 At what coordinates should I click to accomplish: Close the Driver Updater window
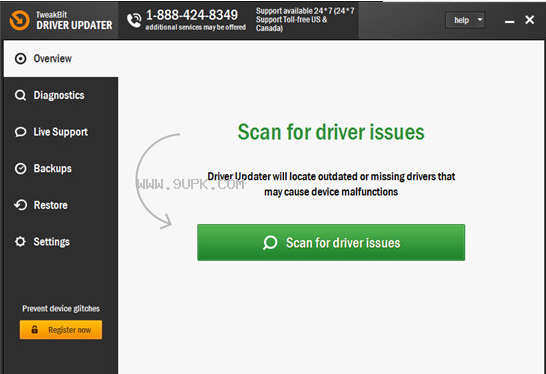pos(529,20)
